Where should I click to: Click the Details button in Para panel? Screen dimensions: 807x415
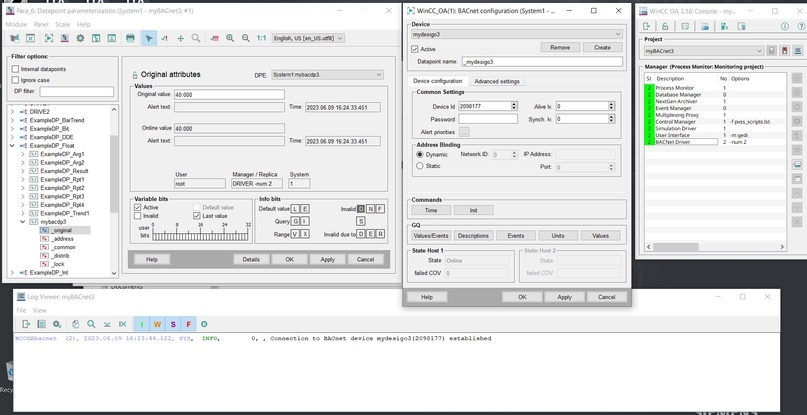tap(251, 260)
